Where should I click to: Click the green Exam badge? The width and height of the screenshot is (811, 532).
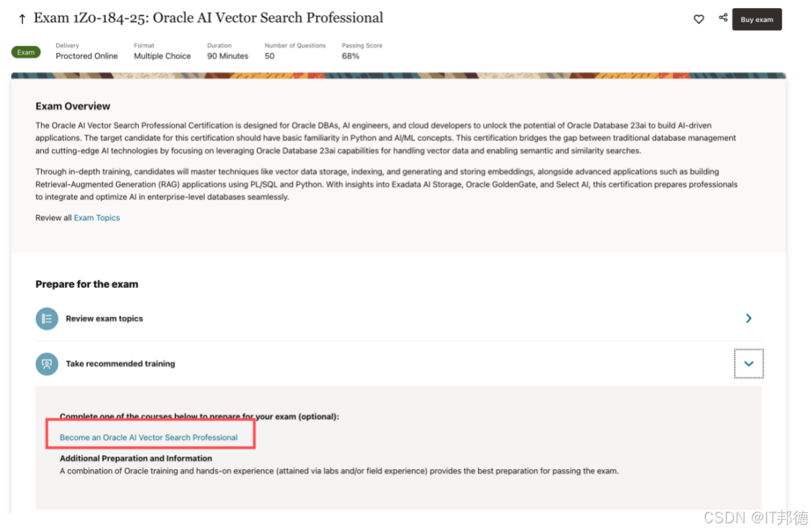26,53
